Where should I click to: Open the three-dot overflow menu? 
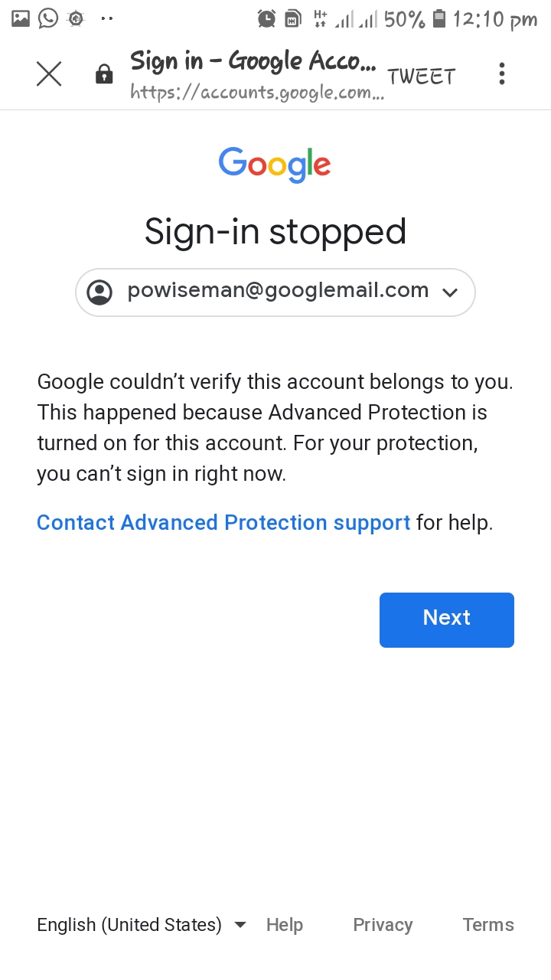(502, 74)
